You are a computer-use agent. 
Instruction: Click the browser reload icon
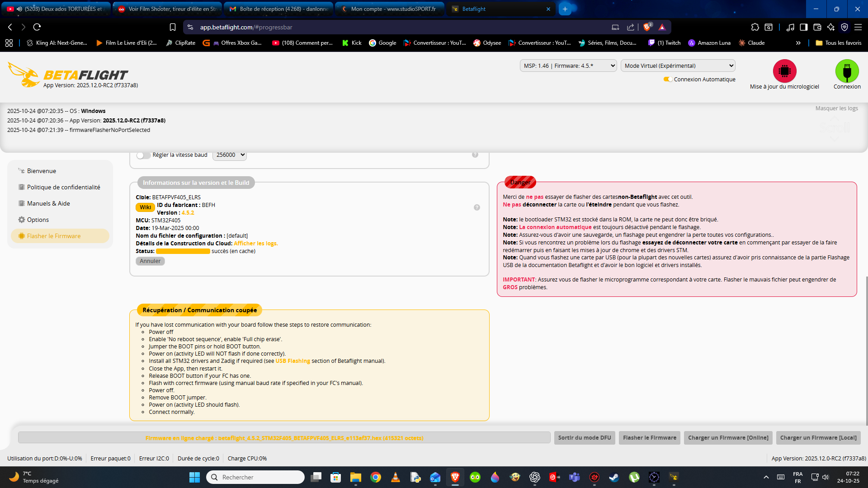click(37, 27)
